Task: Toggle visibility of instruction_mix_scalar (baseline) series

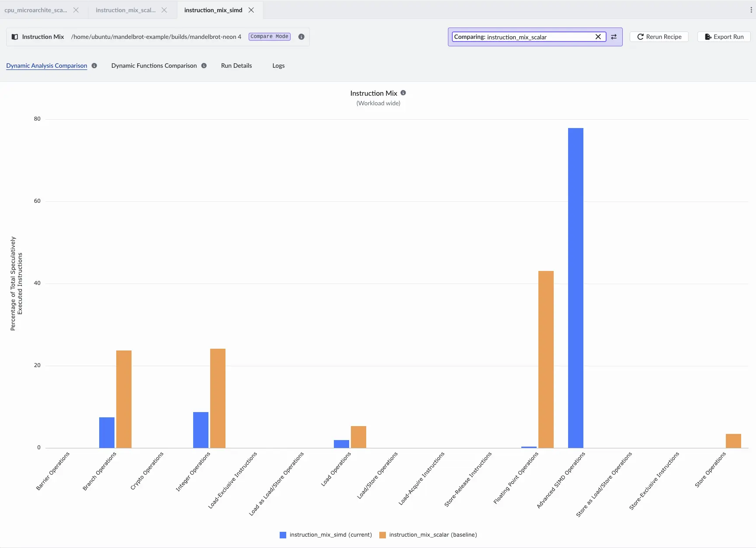Action: point(381,534)
